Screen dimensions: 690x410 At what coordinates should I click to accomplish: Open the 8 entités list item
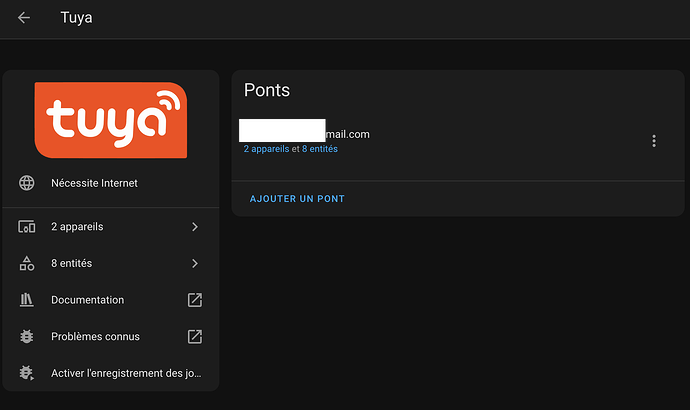[x=111, y=263]
